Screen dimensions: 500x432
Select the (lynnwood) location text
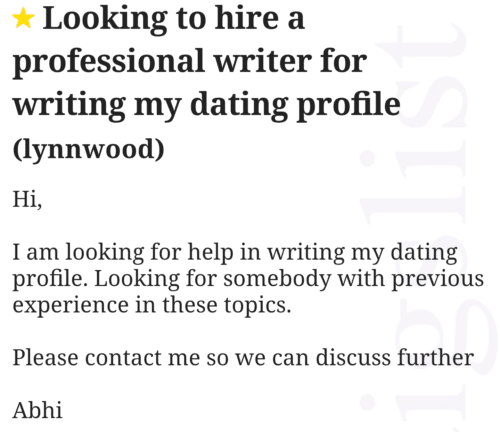click(x=88, y=149)
